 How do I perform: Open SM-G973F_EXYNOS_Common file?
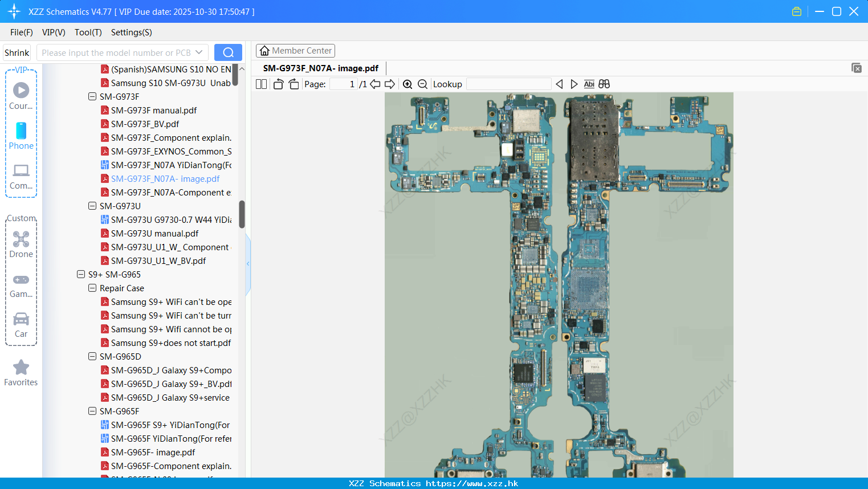(x=171, y=151)
